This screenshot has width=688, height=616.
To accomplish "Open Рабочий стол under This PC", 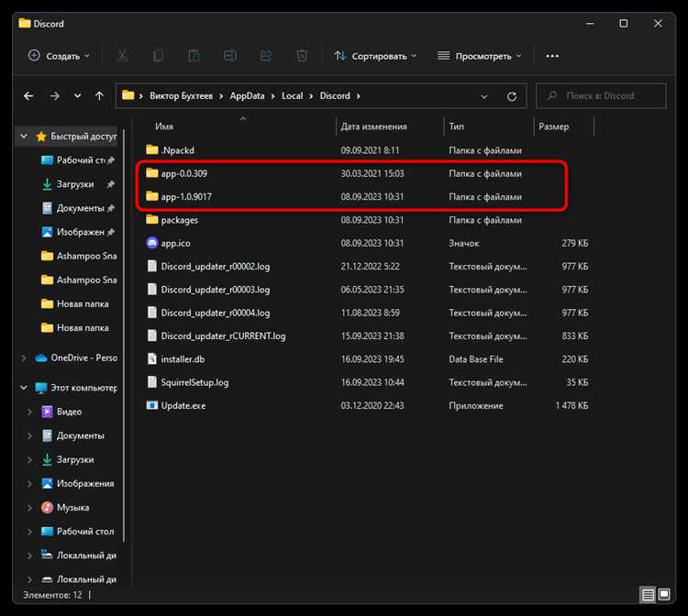I will 77,532.
